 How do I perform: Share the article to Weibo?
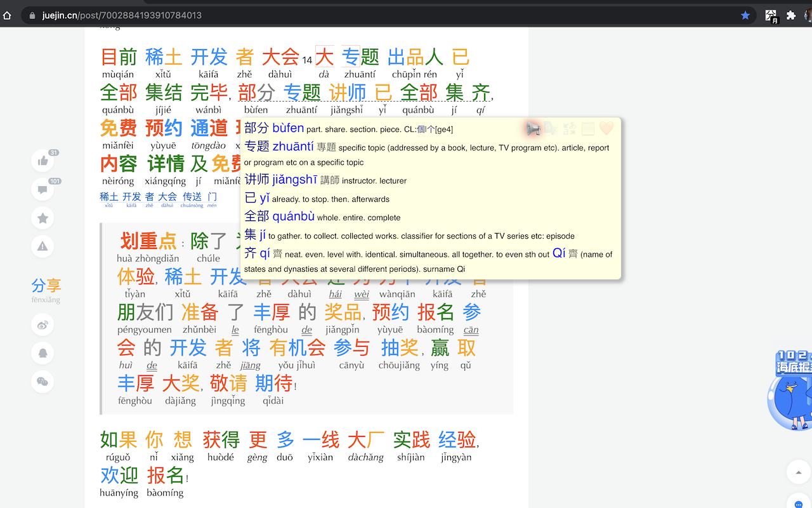[x=42, y=324]
